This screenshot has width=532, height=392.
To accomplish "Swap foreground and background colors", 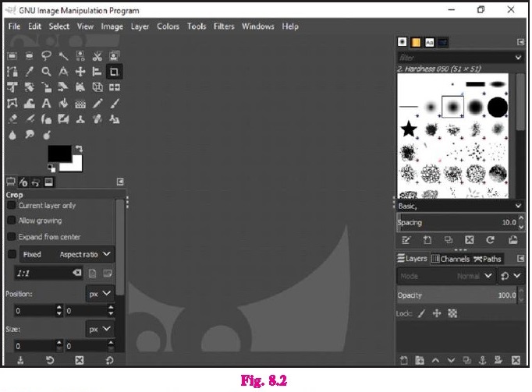I will [79, 149].
